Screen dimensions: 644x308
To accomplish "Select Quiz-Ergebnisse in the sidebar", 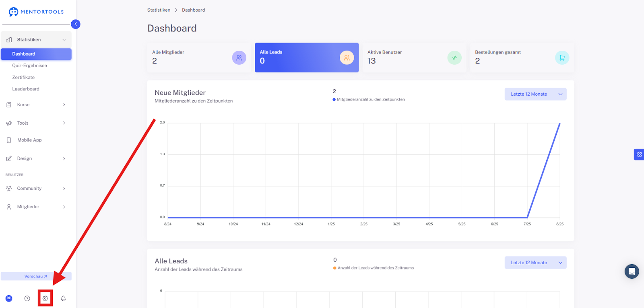I will pyautogui.click(x=29, y=66).
